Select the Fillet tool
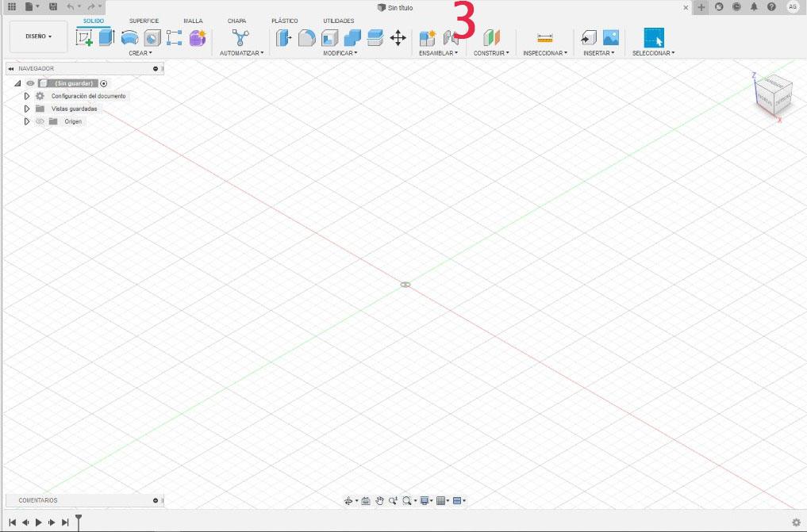The image size is (807, 532). click(307, 37)
